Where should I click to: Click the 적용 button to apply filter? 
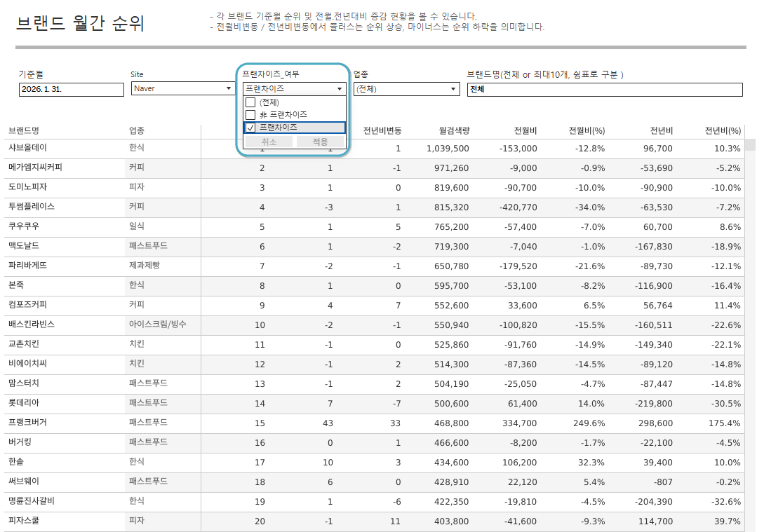coord(320,142)
